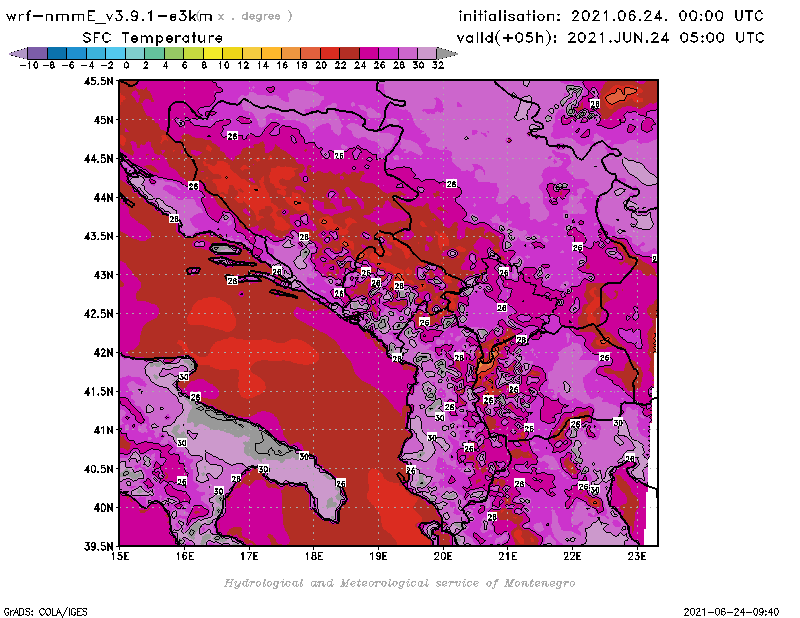Click the '15E' longitude label
The image size is (800, 618).
tap(120, 556)
